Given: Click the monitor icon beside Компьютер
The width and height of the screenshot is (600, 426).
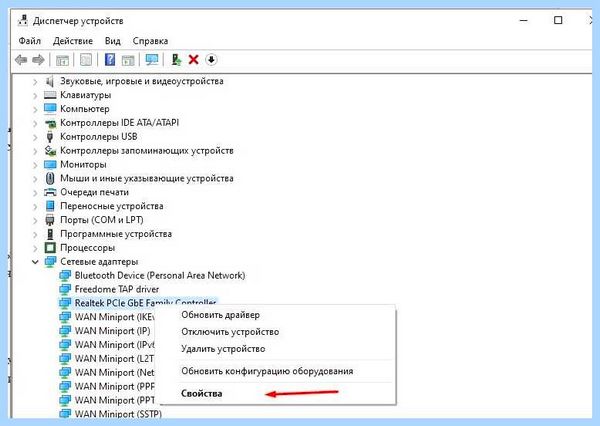Looking at the screenshot, I should coord(50,109).
